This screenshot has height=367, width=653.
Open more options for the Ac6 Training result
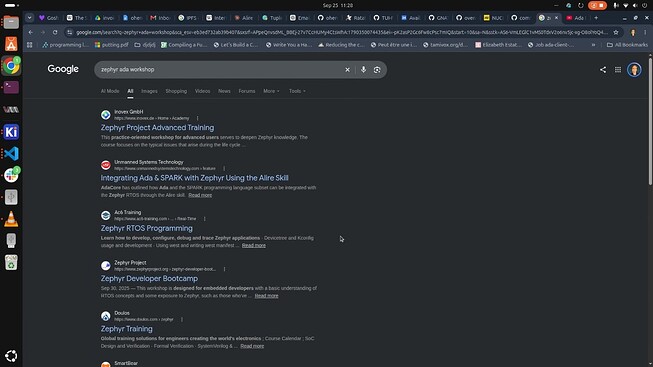point(204,219)
